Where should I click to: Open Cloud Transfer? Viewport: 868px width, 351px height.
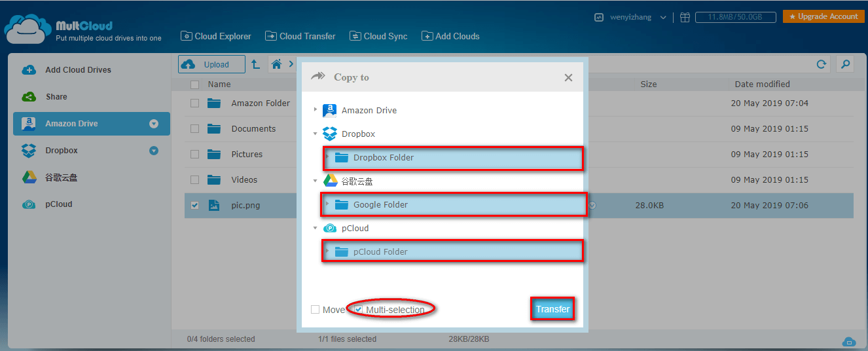300,36
